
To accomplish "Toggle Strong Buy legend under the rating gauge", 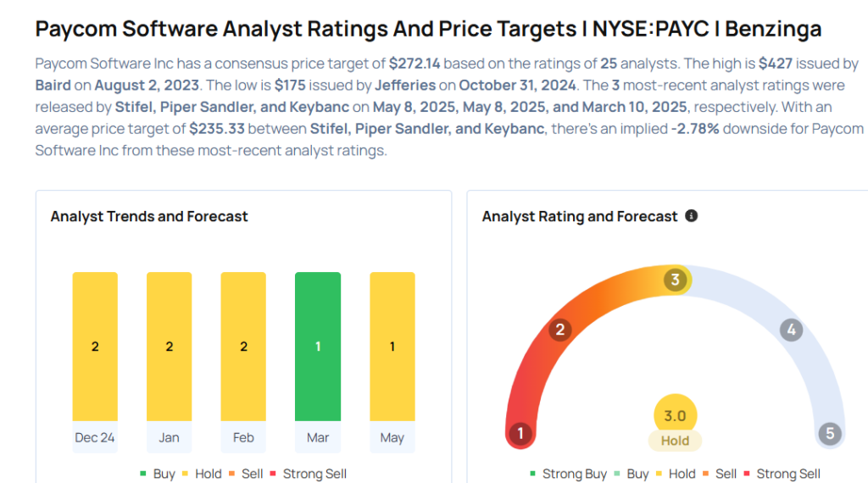I will [569, 474].
